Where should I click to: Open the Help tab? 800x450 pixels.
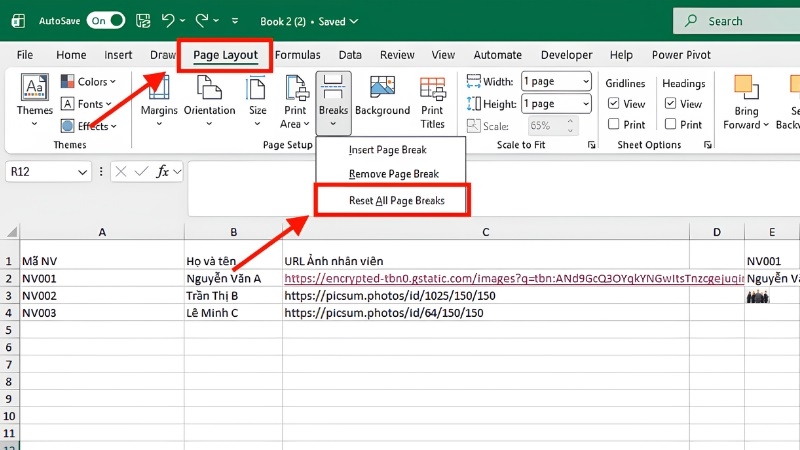[621, 55]
